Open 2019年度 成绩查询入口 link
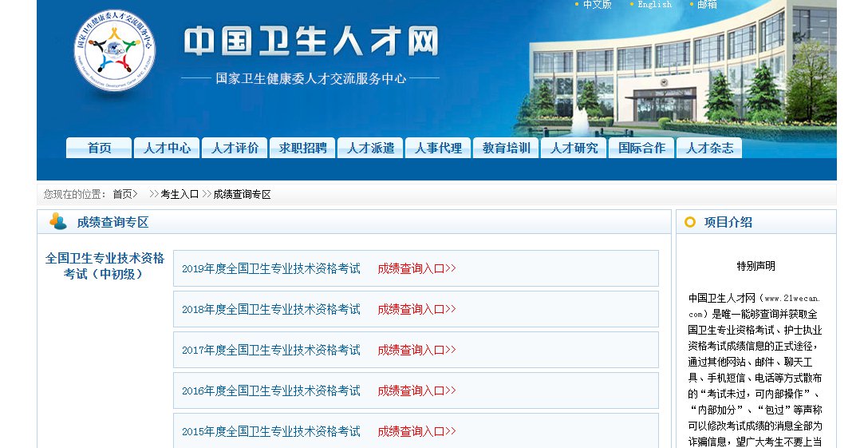This screenshot has width=868, height=448. point(416,268)
